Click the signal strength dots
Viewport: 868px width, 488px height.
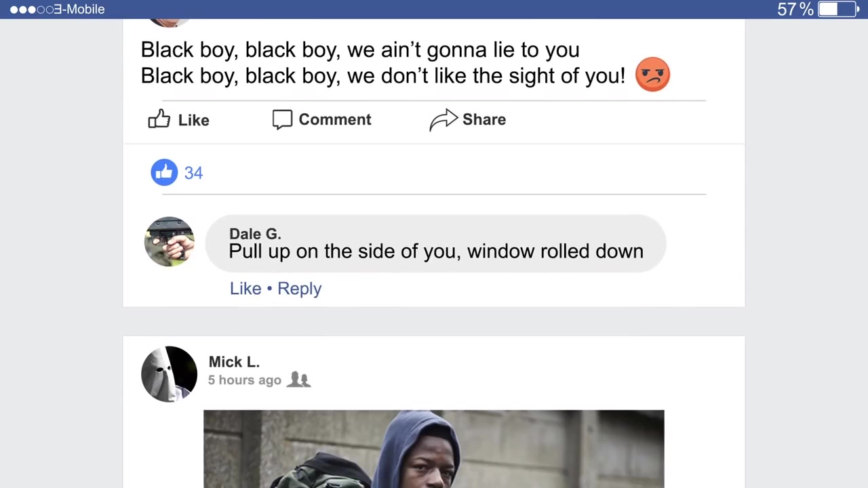click(32, 9)
